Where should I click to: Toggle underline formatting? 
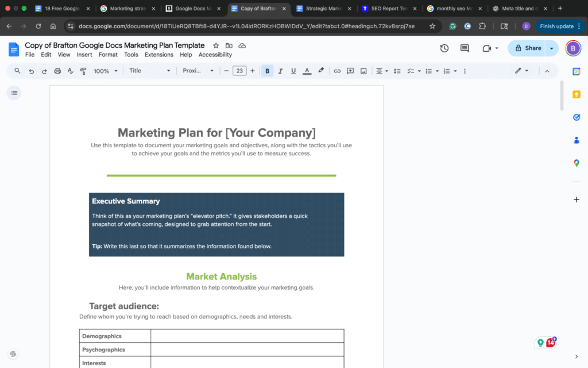(293, 70)
